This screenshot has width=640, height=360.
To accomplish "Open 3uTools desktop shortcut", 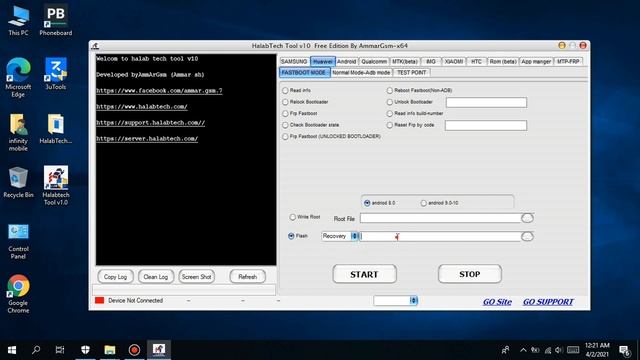I will coord(56,74).
